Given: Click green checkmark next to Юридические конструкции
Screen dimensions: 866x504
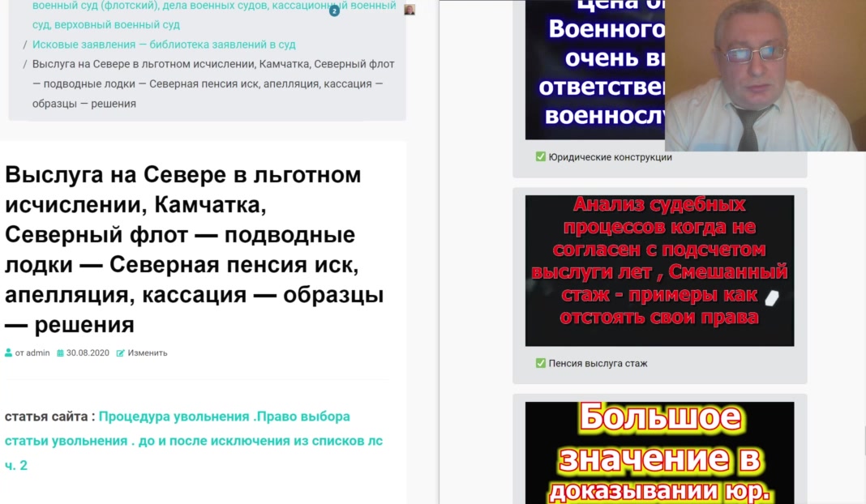Looking at the screenshot, I should coord(540,157).
